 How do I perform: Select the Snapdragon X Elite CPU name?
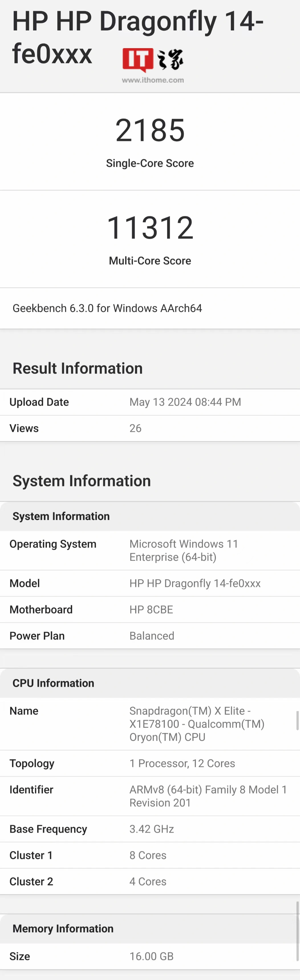tap(196, 724)
